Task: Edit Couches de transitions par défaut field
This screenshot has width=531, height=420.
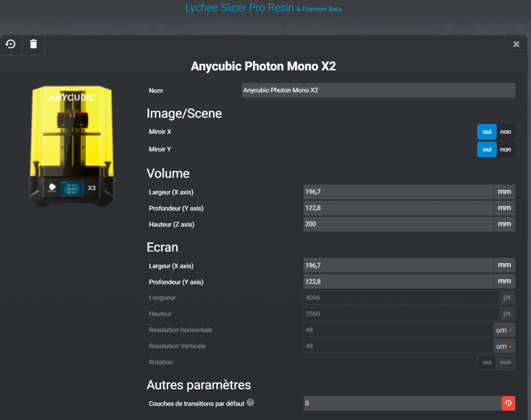Action: pyautogui.click(x=402, y=403)
